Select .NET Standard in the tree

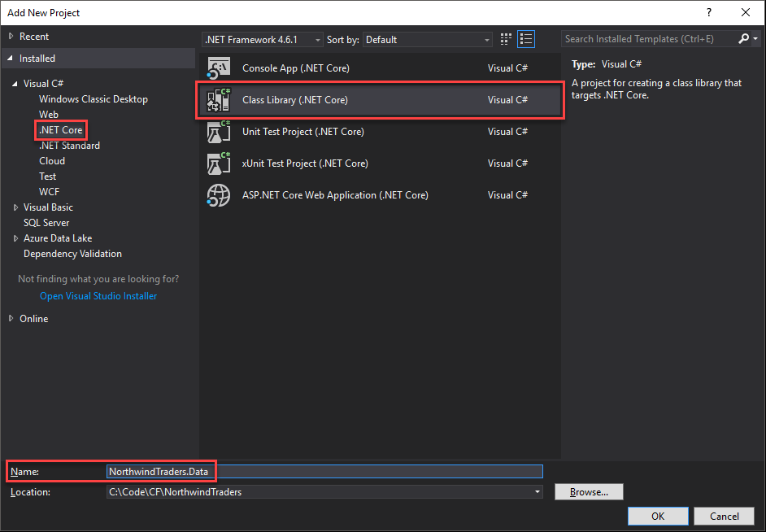pos(69,146)
